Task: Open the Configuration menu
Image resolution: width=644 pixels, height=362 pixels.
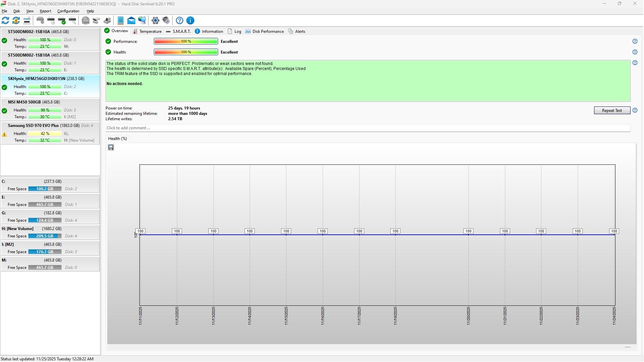Action: click(x=68, y=11)
